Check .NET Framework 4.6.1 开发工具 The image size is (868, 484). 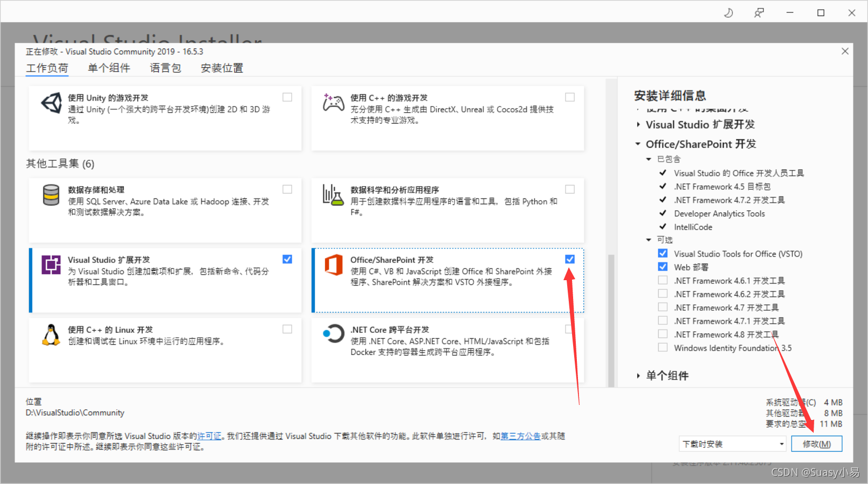[663, 280]
